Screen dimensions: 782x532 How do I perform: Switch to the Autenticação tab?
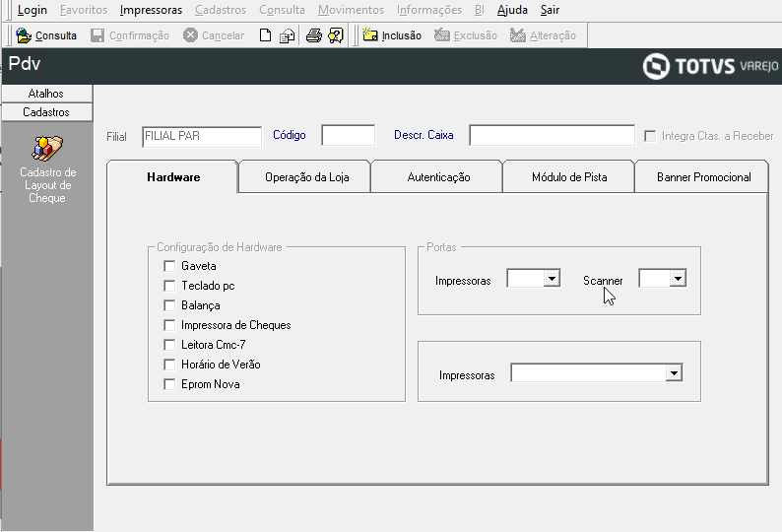coord(438,177)
